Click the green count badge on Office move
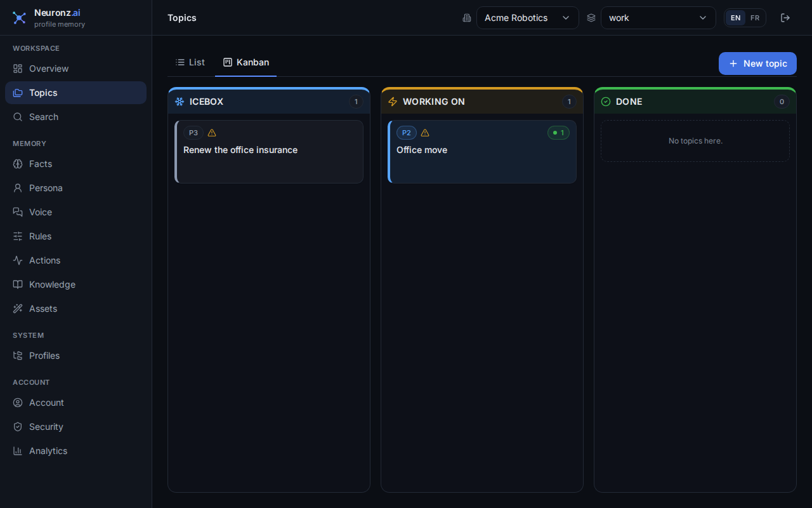The image size is (812, 508). 558,133
